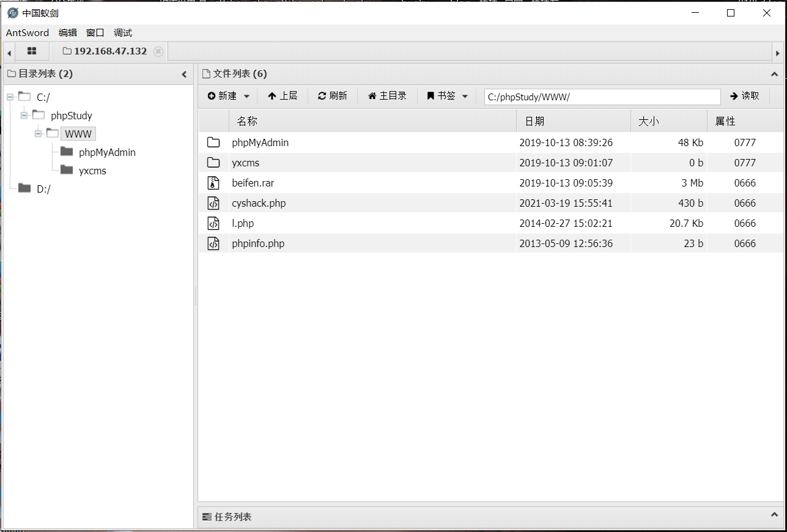
Task: Click the 中国蚁剑 app logo icon
Action: 12,13
